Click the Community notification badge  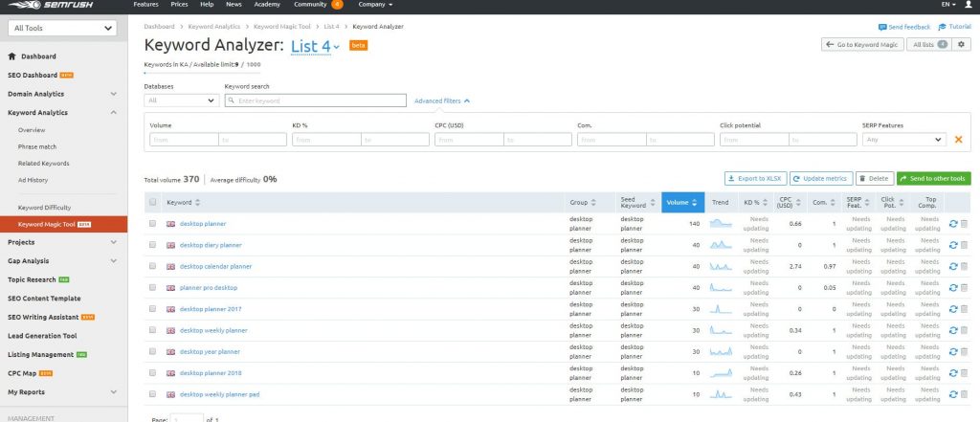click(x=337, y=5)
